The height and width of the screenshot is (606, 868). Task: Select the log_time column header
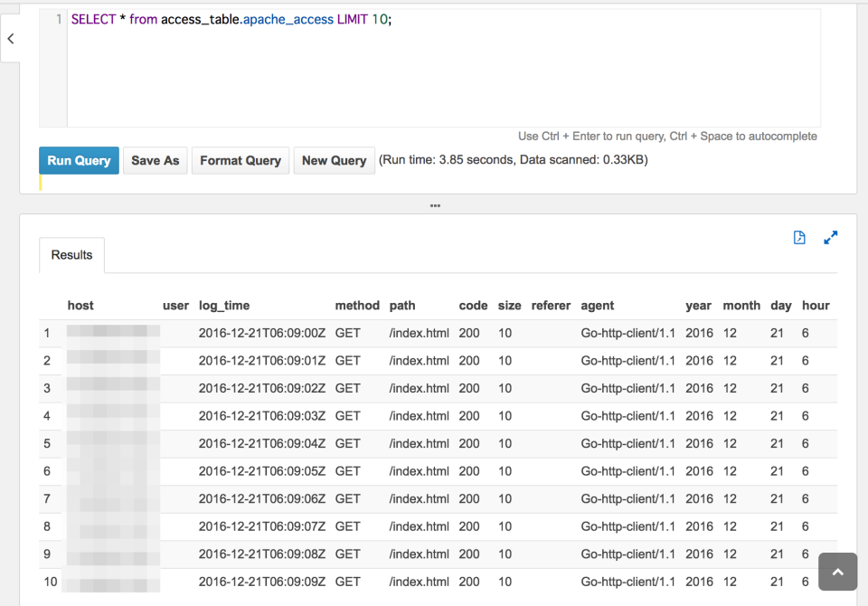(224, 305)
